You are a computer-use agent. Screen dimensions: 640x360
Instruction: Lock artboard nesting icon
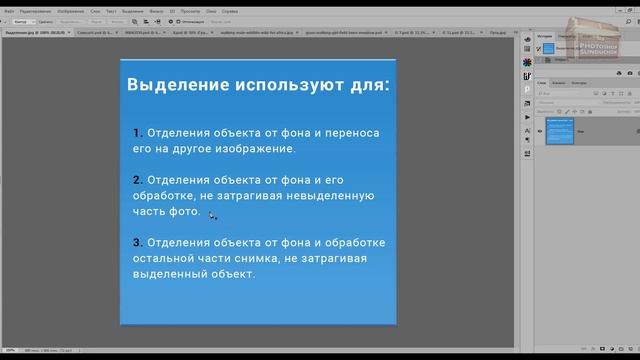click(x=582, y=111)
